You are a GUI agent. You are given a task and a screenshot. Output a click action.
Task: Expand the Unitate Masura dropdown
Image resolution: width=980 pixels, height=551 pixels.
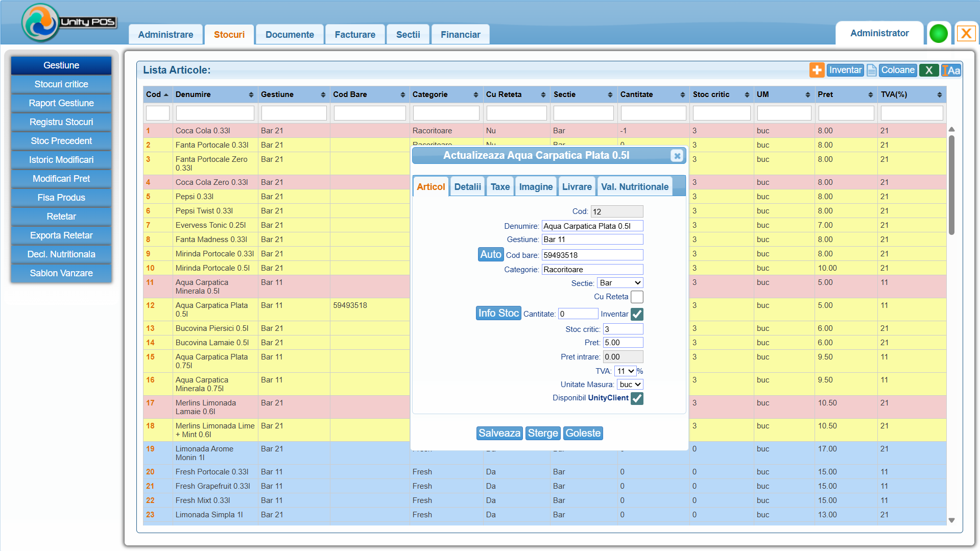pyautogui.click(x=630, y=385)
